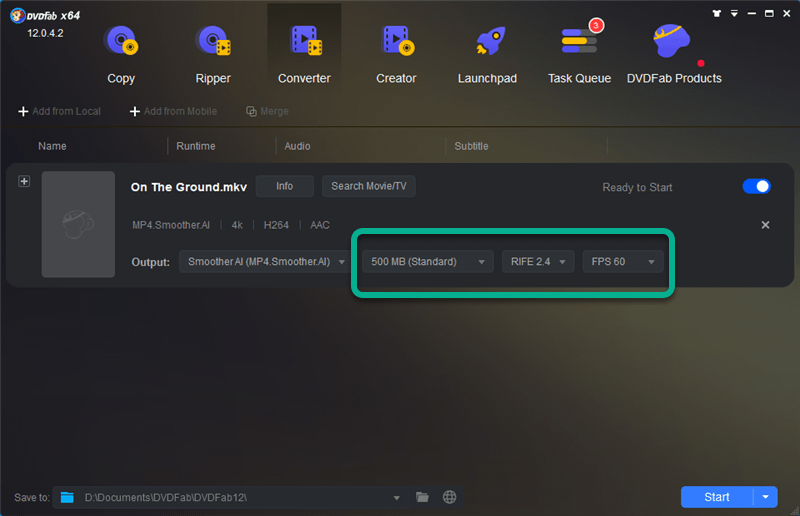The height and width of the screenshot is (516, 800).
Task: Click Add from Local
Action: coord(60,111)
